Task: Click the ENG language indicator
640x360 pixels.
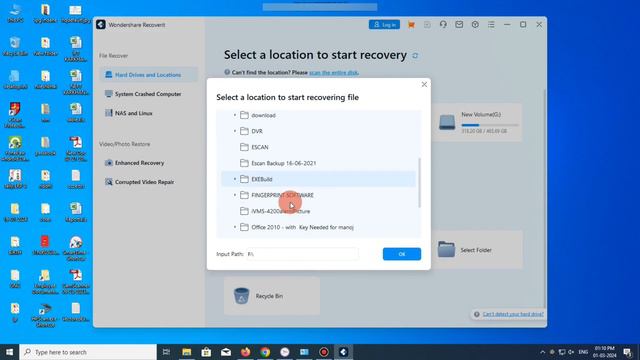Action: coord(583,352)
